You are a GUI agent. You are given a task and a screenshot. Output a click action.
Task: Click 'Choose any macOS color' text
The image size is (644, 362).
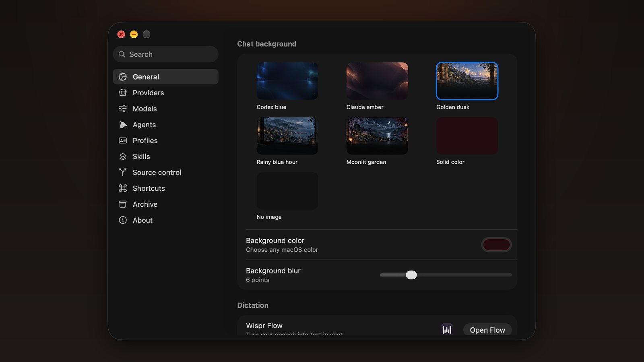(x=282, y=250)
